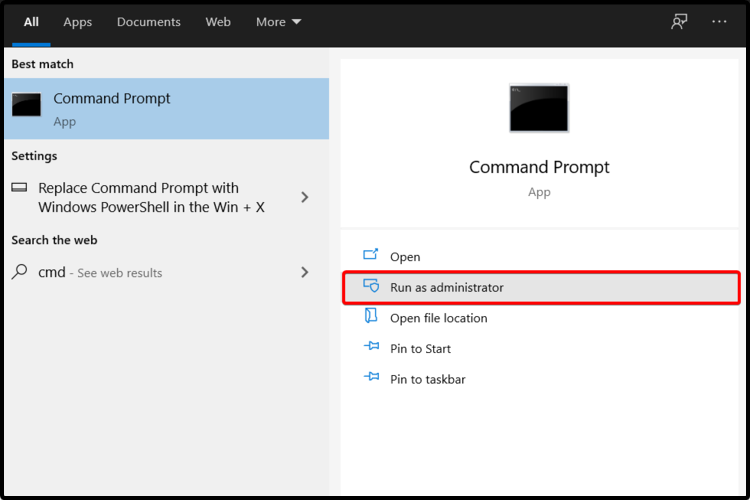Click the Command Prompt icon in best match
This screenshot has width=750, height=500.
tap(26, 105)
